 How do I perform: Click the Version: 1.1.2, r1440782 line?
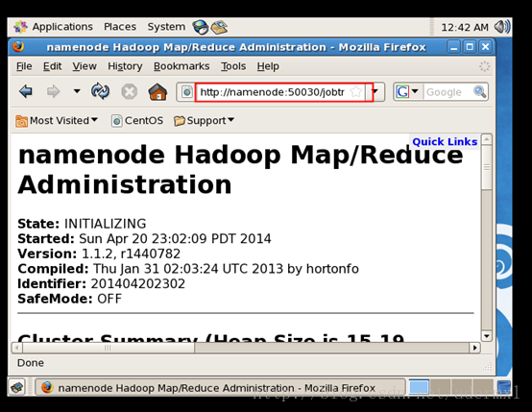tap(99, 254)
